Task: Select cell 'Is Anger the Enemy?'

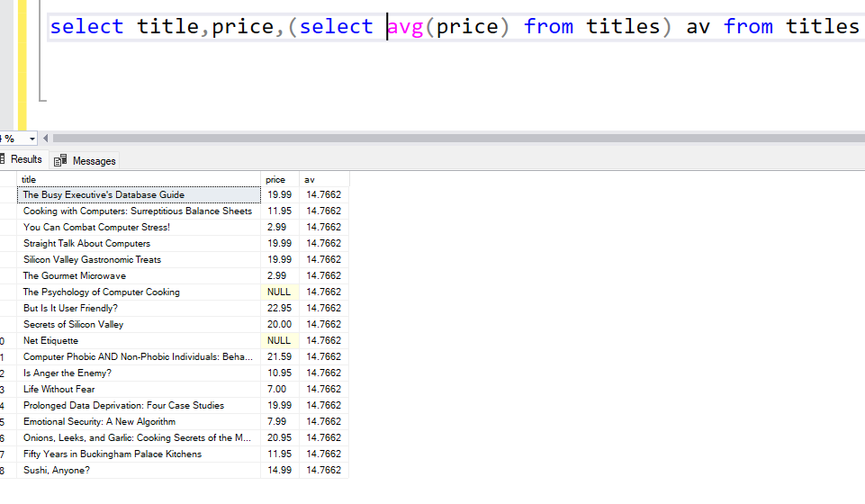Action: pos(139,373)
